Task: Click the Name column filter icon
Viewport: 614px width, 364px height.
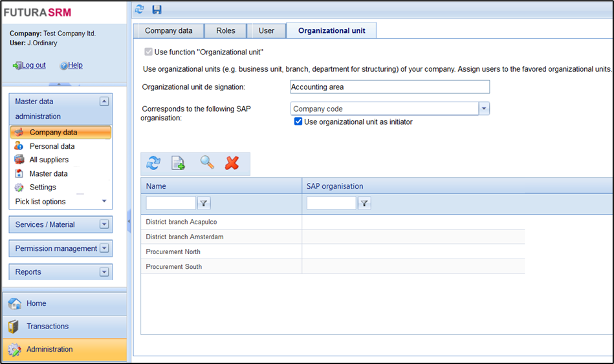Action: point(204,204)
